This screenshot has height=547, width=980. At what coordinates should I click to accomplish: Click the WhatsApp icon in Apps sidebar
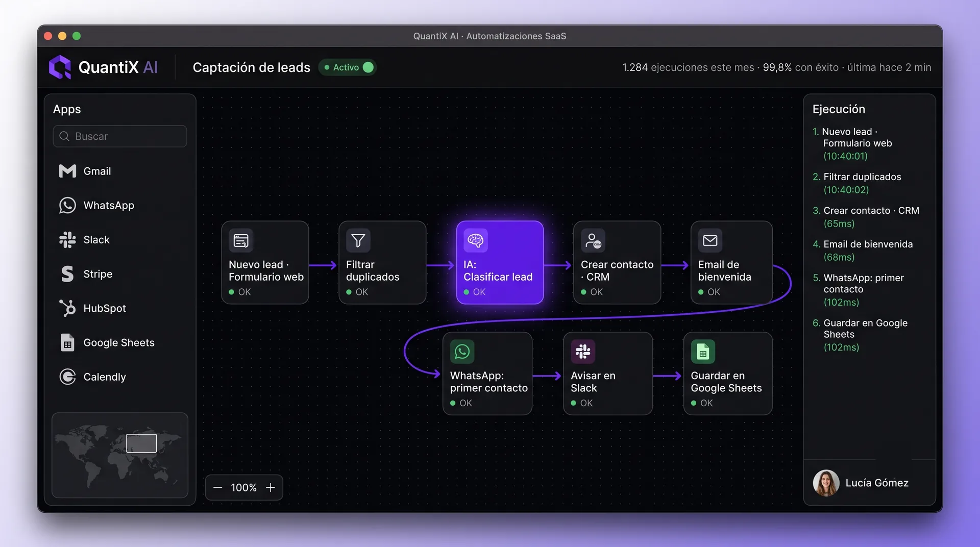(67, 205)
